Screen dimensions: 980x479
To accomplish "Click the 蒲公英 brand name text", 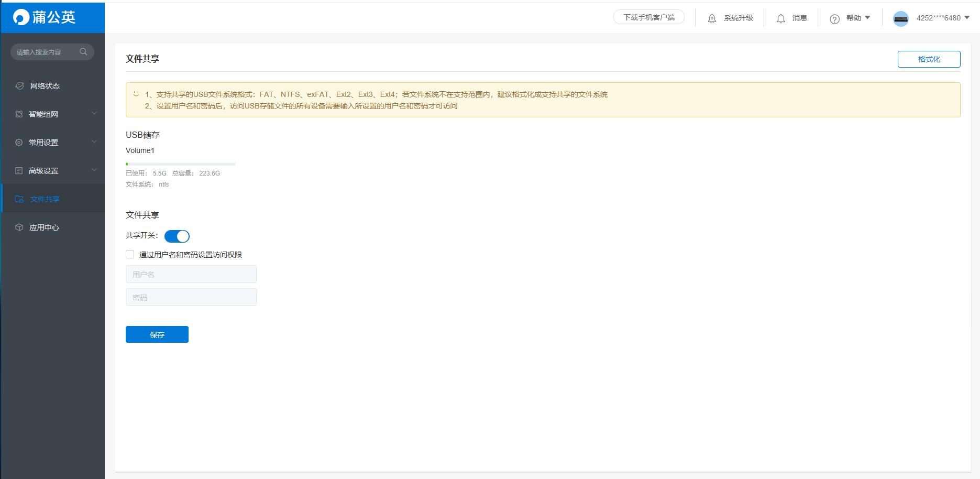I will pyautogui.click(x=54, y=17).
